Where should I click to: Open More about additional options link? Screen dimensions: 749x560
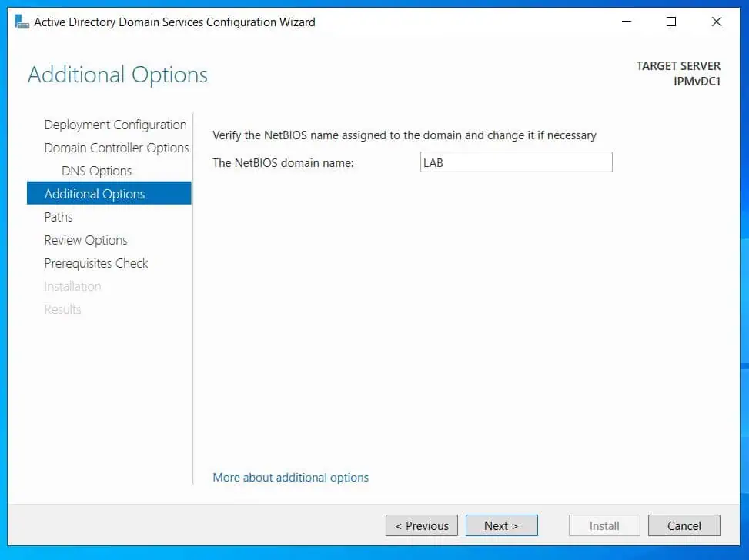290,478
